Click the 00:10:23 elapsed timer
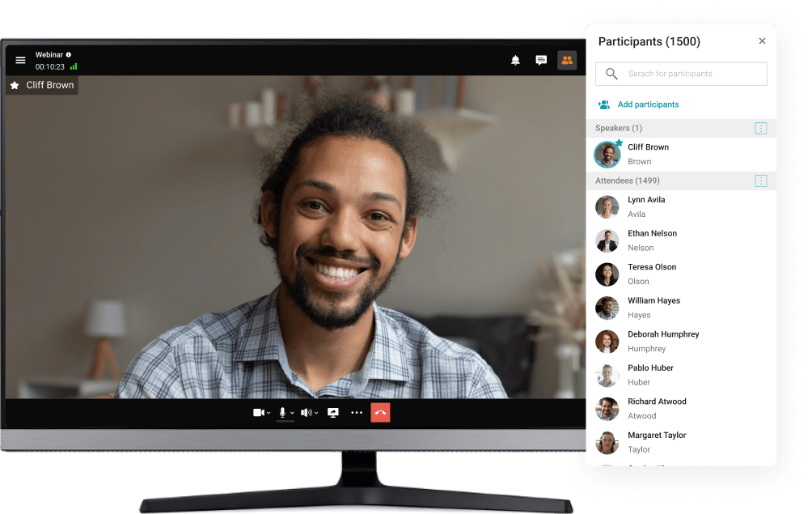812x514 pixels. tap(49, 67)
